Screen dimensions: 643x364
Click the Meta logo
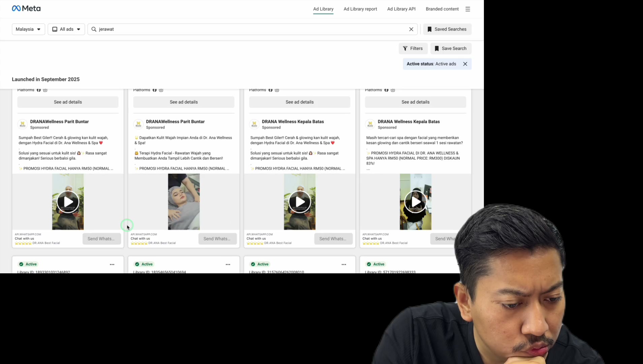click(26, 8)
